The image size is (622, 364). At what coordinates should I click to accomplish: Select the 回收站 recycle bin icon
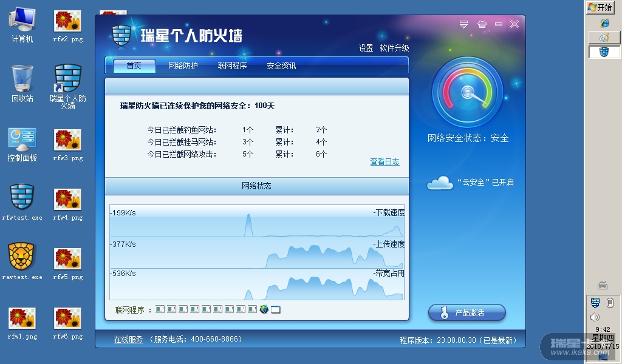[22, 84]
